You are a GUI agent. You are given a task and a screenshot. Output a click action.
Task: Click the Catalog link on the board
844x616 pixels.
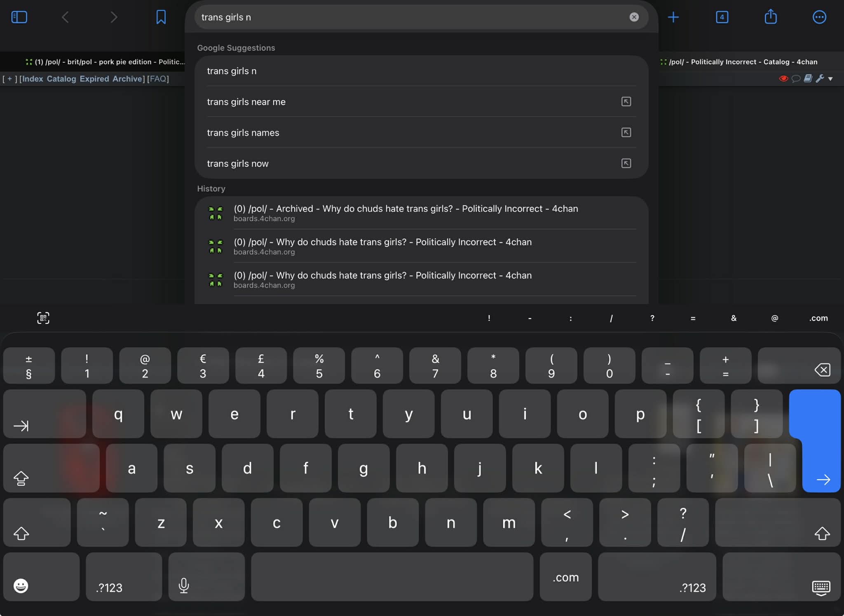(61, 79)
